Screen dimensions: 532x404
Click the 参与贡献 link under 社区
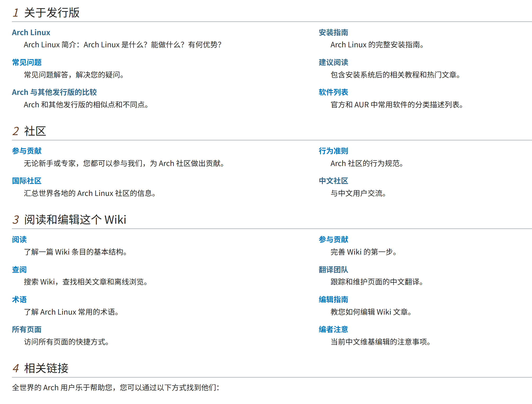[x=27, y=151]
